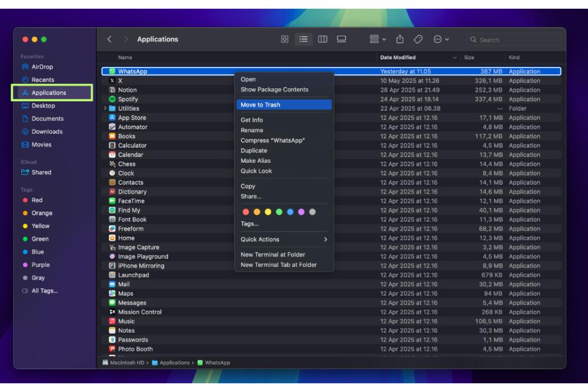This screenshot has height=392, width=588.
Task: Select the Chess app icon
Action: pyautogui.click(x=112, y=164)
